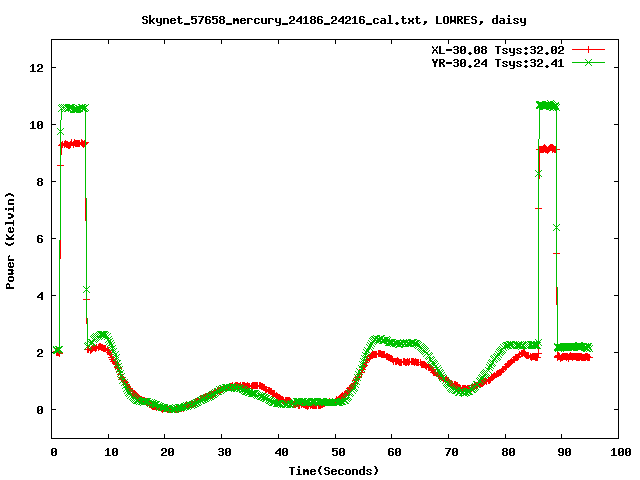Click the green legend line sample

click(x=588, y=62)
